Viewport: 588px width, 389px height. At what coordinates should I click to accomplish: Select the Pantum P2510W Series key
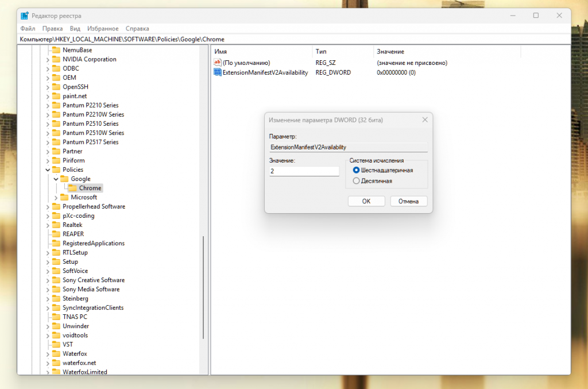click(94, 133)
